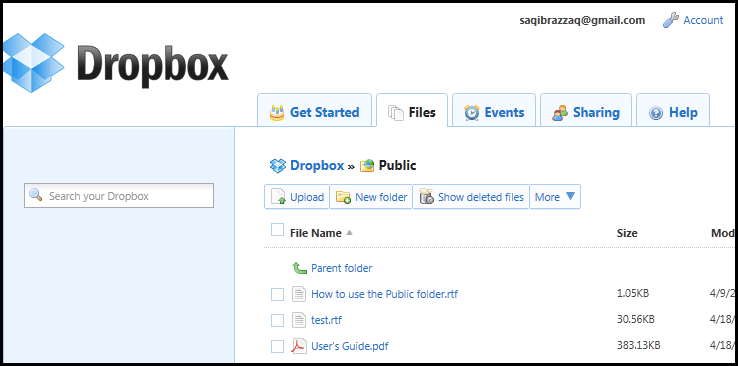
Task: Create a New folder
Action: (371, 197)
